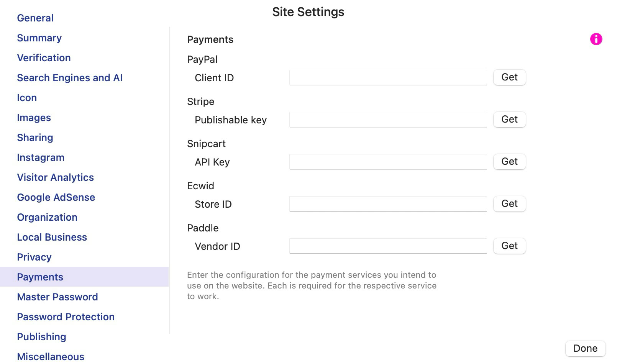Focus the PayPal Client ID field
This screenshot has width=617, height=364.
388,77
